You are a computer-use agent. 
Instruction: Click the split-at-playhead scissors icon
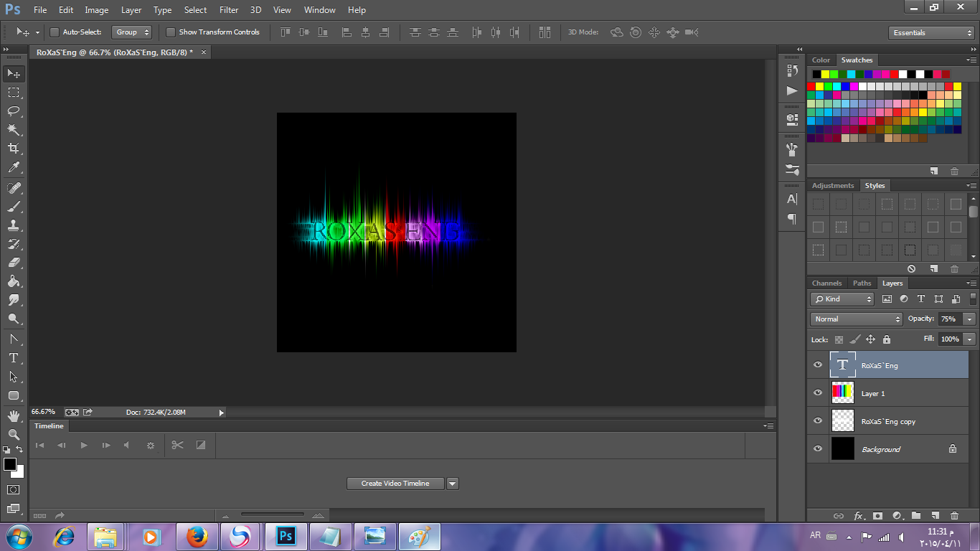(177, 445)
